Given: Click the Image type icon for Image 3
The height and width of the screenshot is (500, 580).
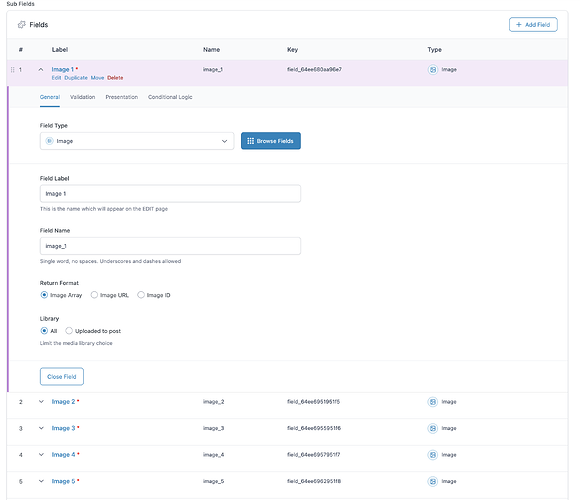Looking at the screenshot, I should (433, 428).
